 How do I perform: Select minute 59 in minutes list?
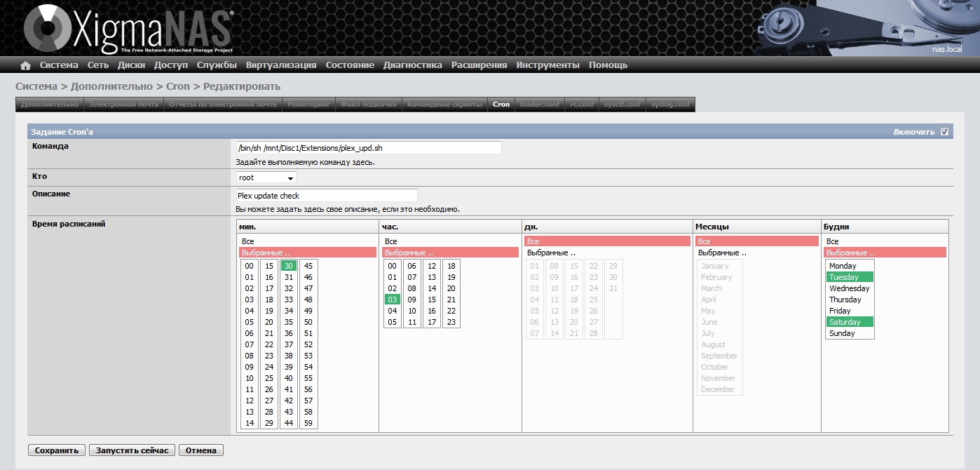[x=308, y=423]
